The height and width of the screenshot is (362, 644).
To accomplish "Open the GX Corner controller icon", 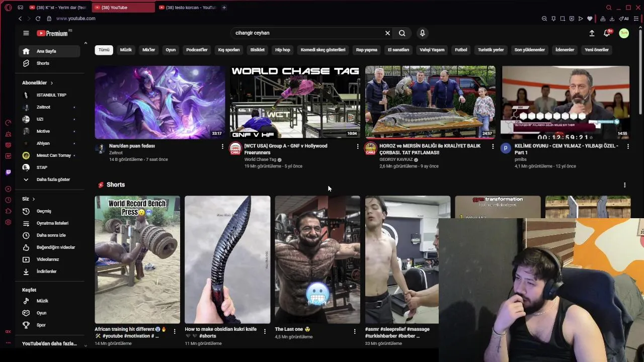I will [20, 8].
